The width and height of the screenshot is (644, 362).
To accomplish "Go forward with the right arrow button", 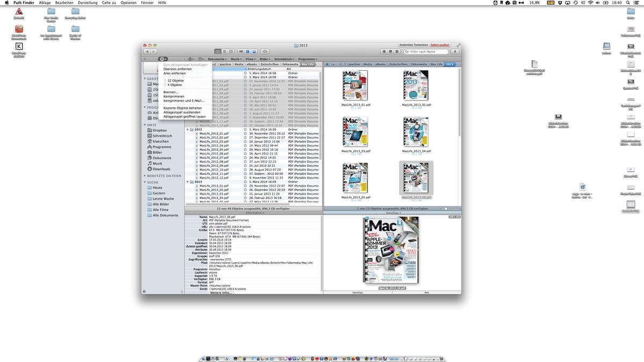I will (x=153, y=51).
